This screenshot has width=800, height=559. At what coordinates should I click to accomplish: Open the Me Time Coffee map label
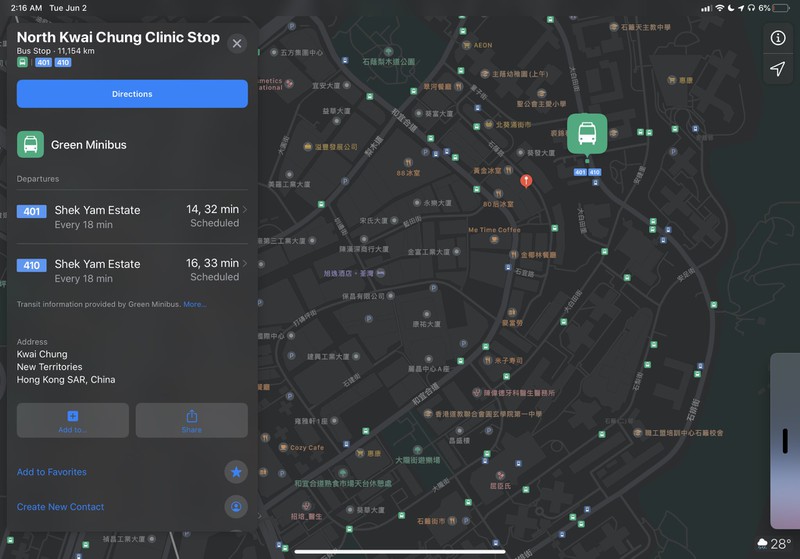(494, 229)
